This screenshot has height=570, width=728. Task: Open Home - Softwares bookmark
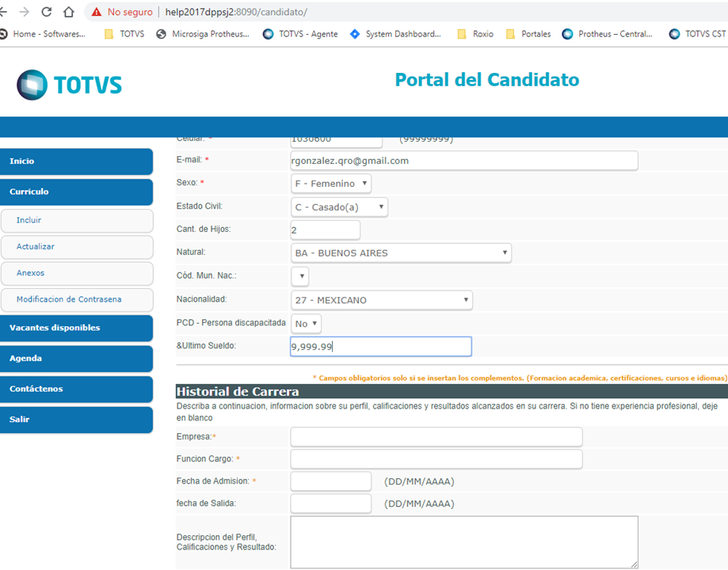click(43, 34)
